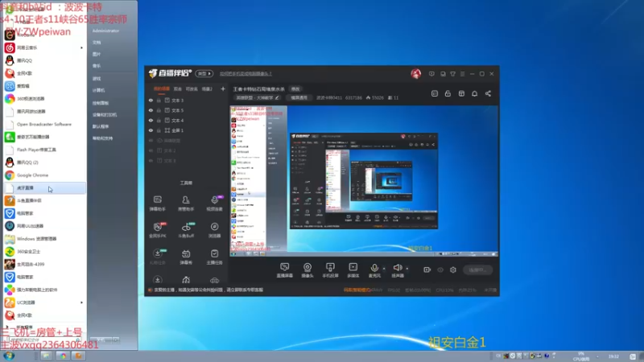Screen dimensions: 644x362
Task: Open Google Chrome from Start menu
Action: pyautogui.click(x=44, y=175)
